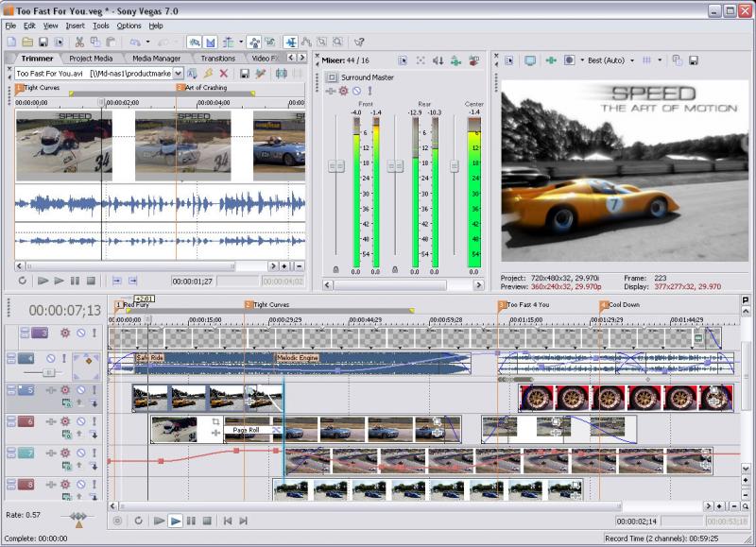The height and width of the screenshot is (547, 756).
Task: Minimize track 6 height
Action: coord(11,419)
